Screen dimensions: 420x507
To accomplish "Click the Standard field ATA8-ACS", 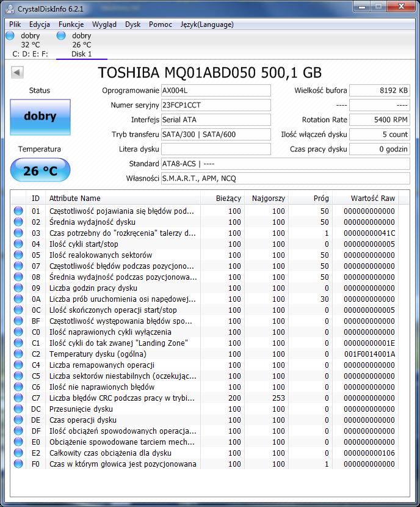I will point(286,164).
